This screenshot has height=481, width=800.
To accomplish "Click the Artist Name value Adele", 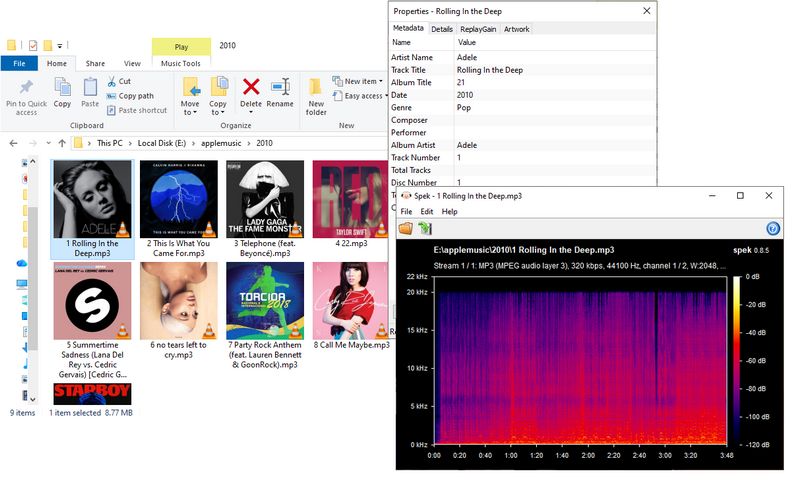I will coord(467,57).
